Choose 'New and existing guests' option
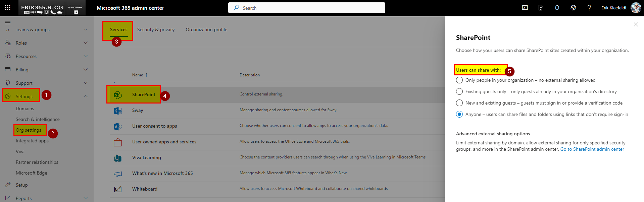Viewport: 644px width, 202px height. click(x=459, y=103)
